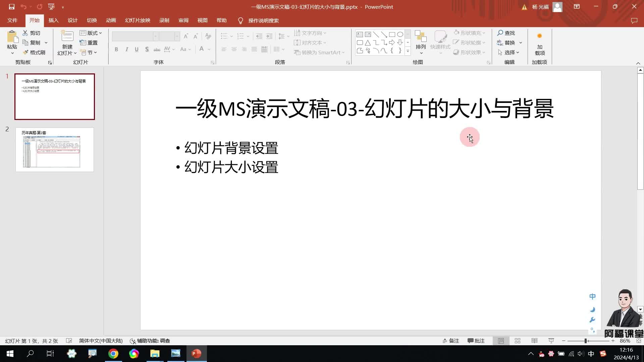Switch to Reading view in status bar
This screenshot has width=644, height=362.
click(x=534, y=341)
